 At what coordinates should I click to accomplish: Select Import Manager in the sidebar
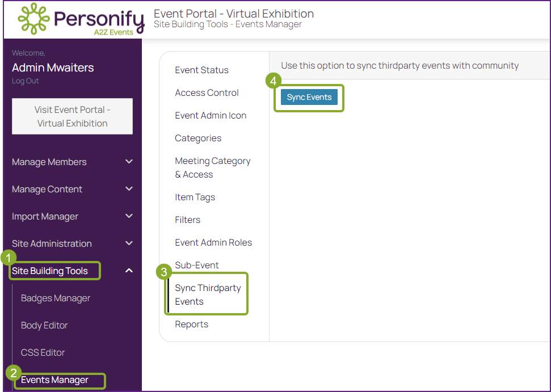[45, 216]
